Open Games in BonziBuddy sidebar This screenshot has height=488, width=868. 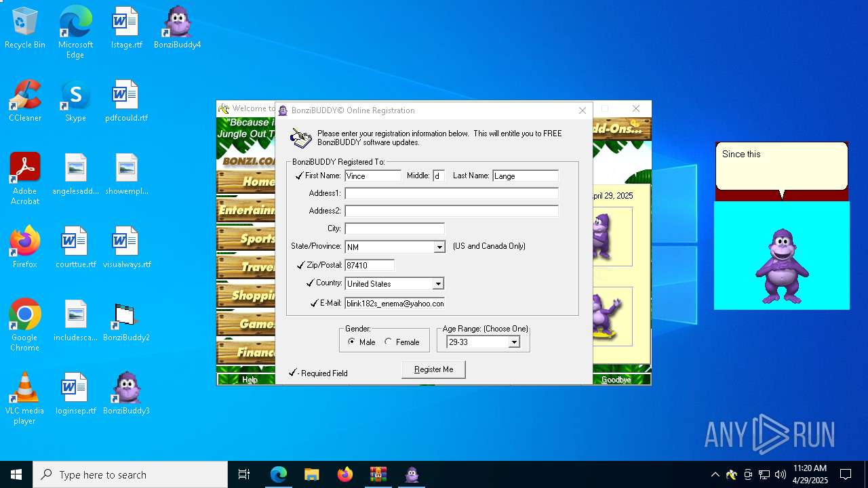[246, 324]
